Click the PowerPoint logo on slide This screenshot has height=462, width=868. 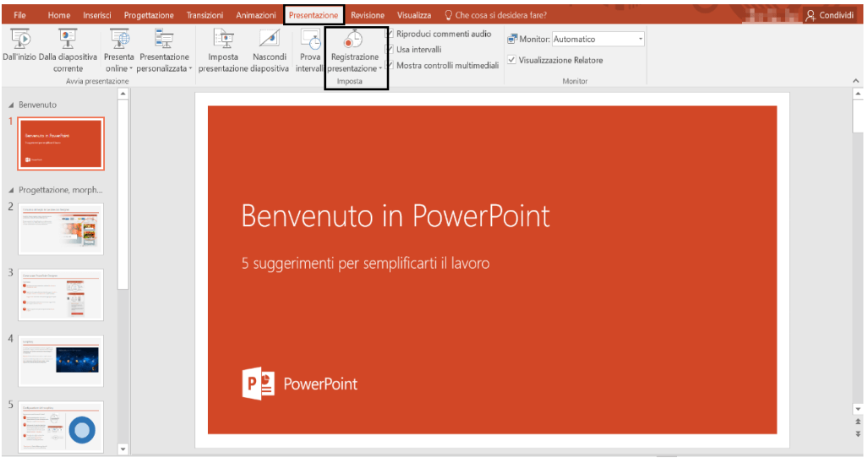tap(299, 383)
